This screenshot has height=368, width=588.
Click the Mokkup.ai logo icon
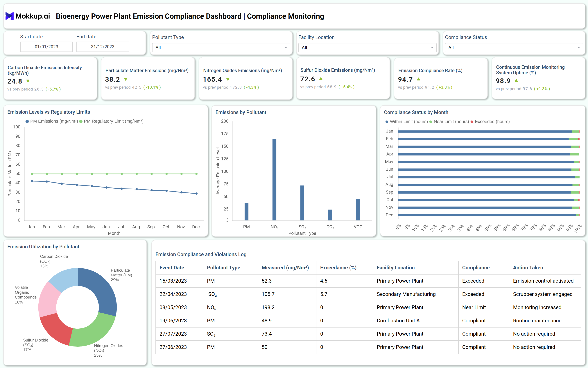10,16
